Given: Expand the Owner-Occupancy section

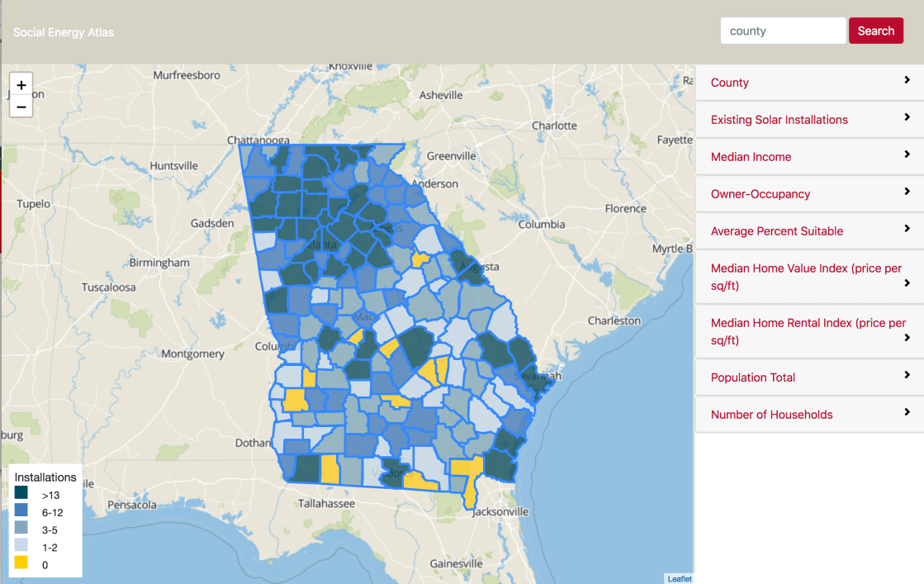Looking at the screenshot, I should 808,193.
